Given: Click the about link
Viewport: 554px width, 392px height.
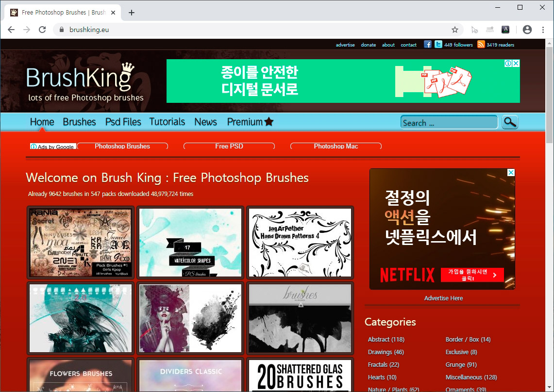Looking at the screenshot, I should coord(388,45).
